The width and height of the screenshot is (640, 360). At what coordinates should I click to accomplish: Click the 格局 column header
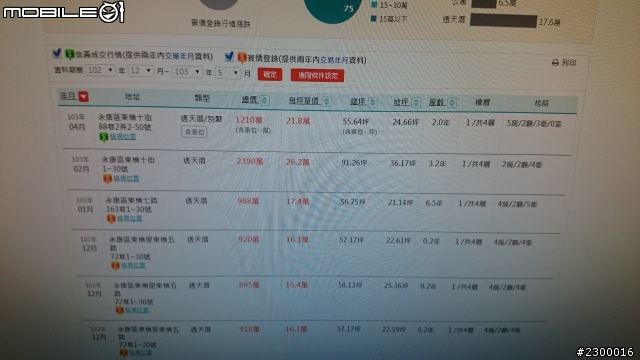tap(541, 103)
